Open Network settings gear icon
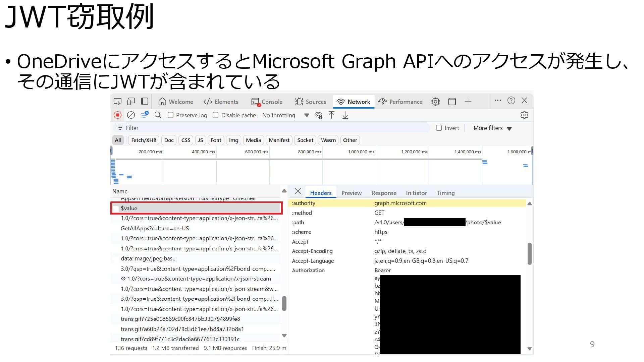 pyautogui.click(x=524, y=115)
